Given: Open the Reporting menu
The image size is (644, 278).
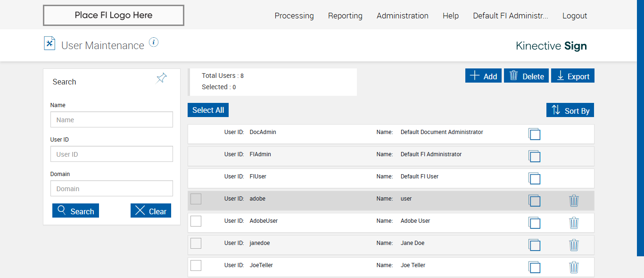Looking at the screenshot, I should coord(345,16).
